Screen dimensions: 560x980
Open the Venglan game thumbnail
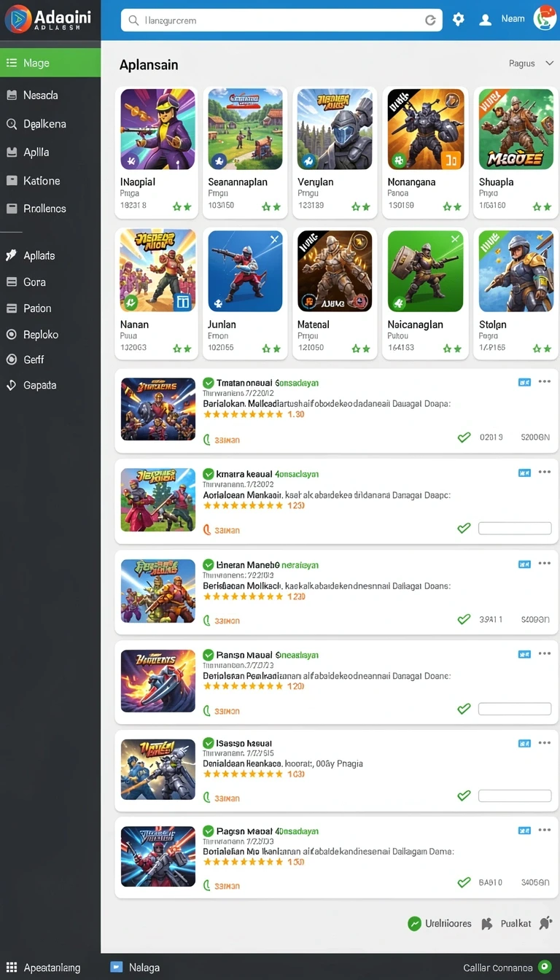pos(335,129)
